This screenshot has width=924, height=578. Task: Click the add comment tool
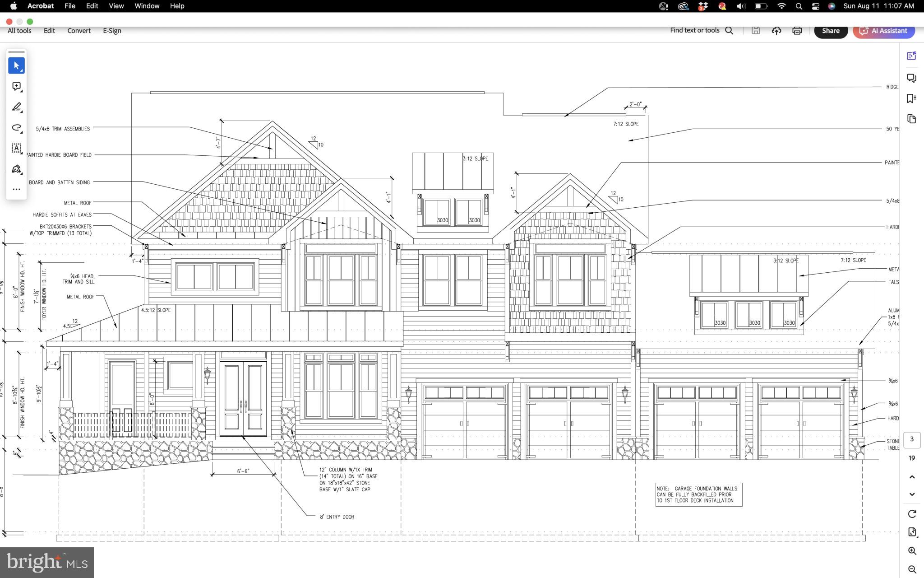[x=16, y=86]
